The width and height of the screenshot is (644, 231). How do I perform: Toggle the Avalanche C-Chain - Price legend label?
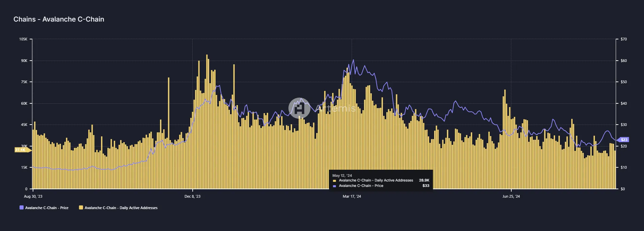(x=47, y=208)
